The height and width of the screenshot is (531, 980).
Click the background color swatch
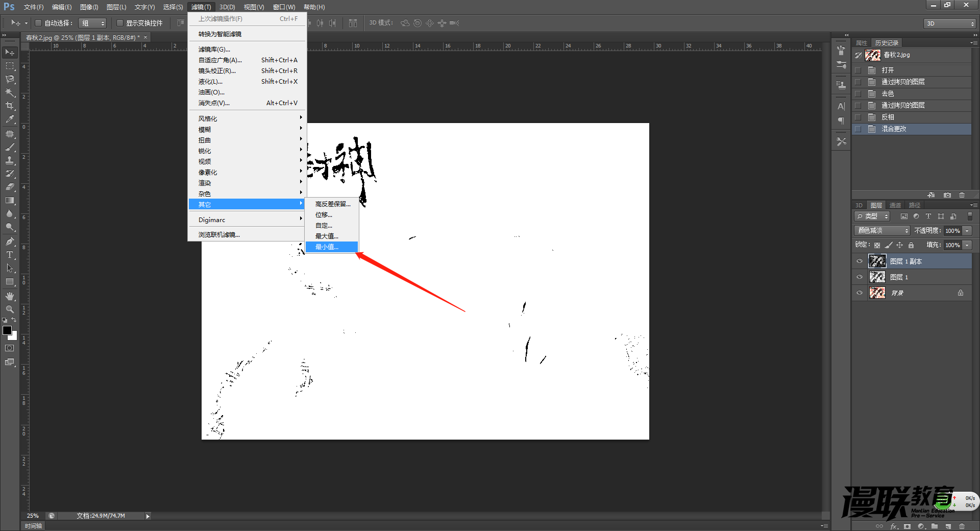point(14,336)
